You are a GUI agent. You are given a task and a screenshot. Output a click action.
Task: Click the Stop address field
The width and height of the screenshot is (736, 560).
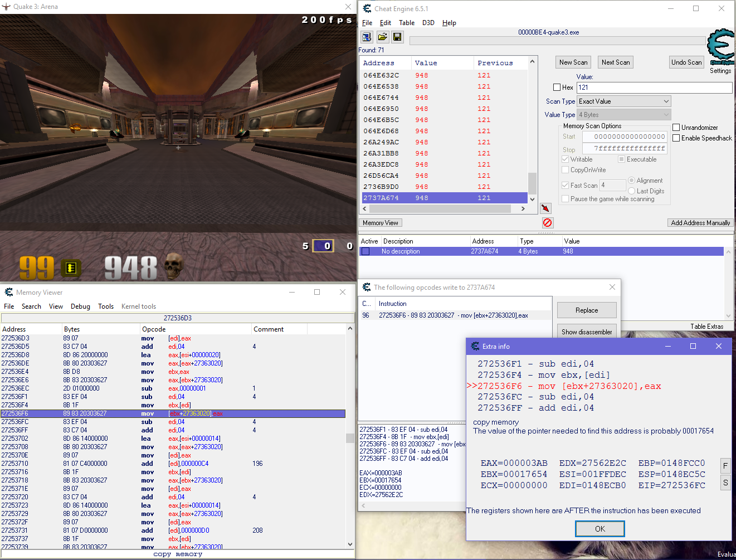pyautogui.click(x=625, y=149)
